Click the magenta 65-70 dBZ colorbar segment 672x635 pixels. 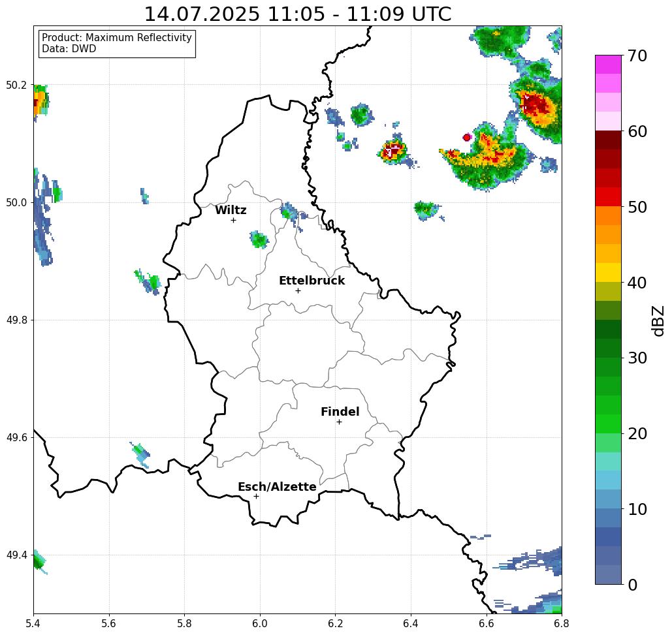tap(608, 65)
